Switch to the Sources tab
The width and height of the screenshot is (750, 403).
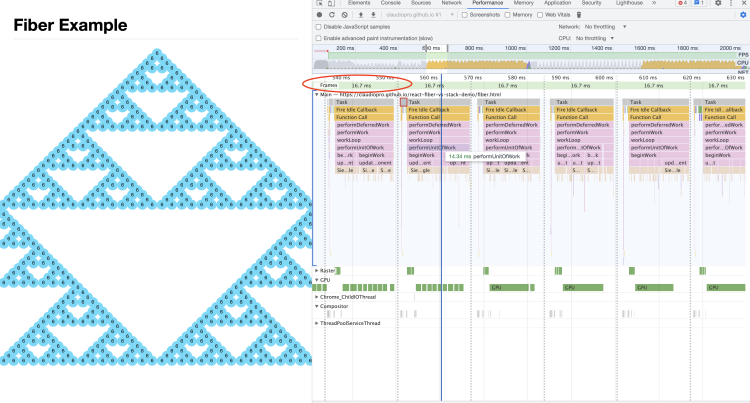click(x=421, y=3)
